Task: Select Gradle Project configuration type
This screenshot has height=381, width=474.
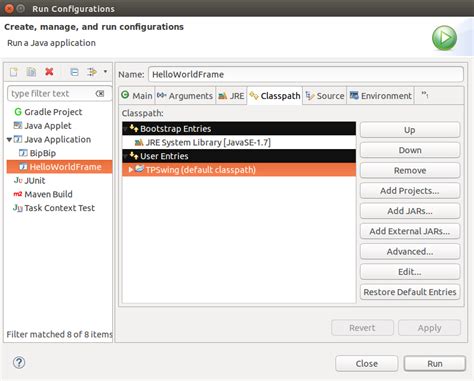Action: [53, 112]
